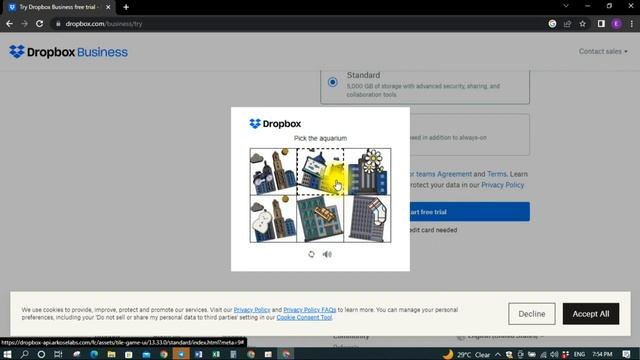Screen dimensions: 640x360
Task: Open the Privacy Policy FAQs link
Action: pos(309,310)
